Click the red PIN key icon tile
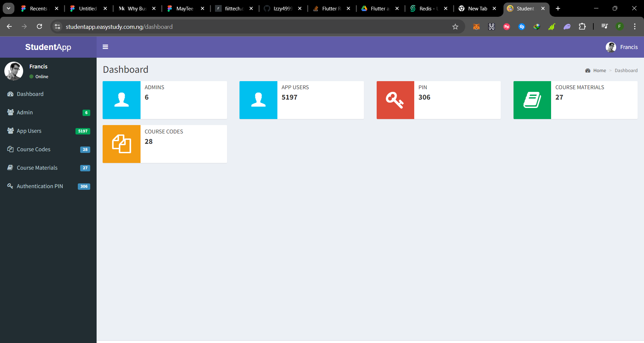This screenshot has height=343, width=644. [x=395, y=100]
